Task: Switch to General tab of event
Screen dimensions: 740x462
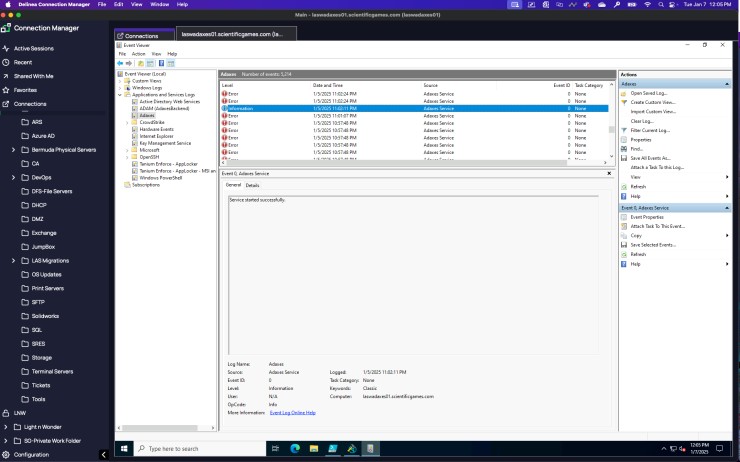Action: tap(233, 185)
